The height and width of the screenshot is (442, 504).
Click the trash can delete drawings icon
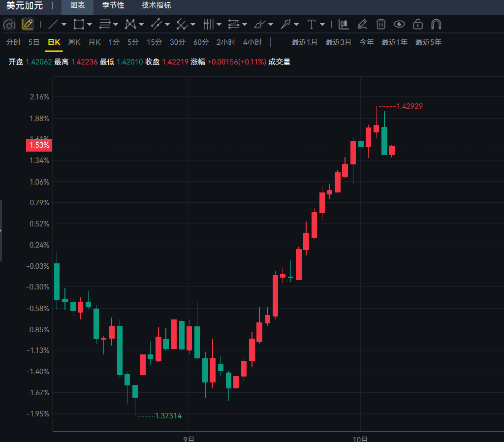[x=381, y=24]
